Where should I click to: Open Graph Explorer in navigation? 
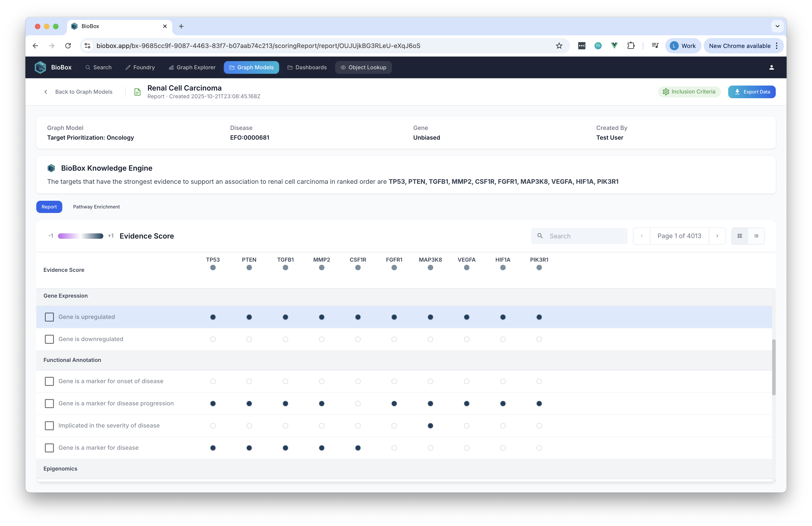tap(192, 67)
